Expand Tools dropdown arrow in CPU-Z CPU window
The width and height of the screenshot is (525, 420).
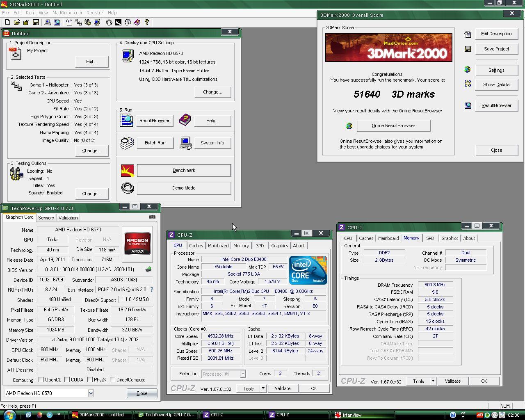(263, 388)
